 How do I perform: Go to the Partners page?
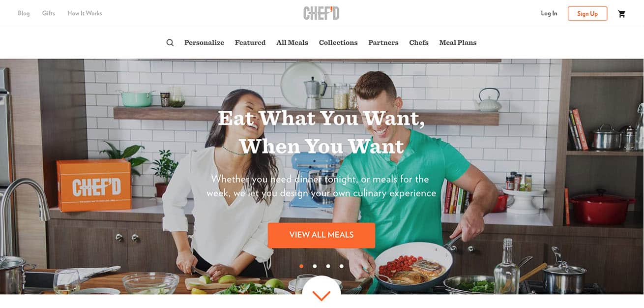(x=383, y=43)
